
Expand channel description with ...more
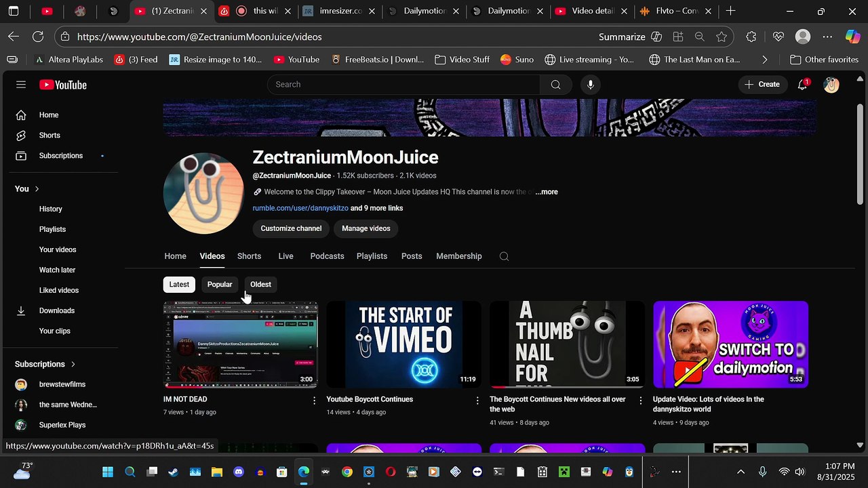pos(547,192)
